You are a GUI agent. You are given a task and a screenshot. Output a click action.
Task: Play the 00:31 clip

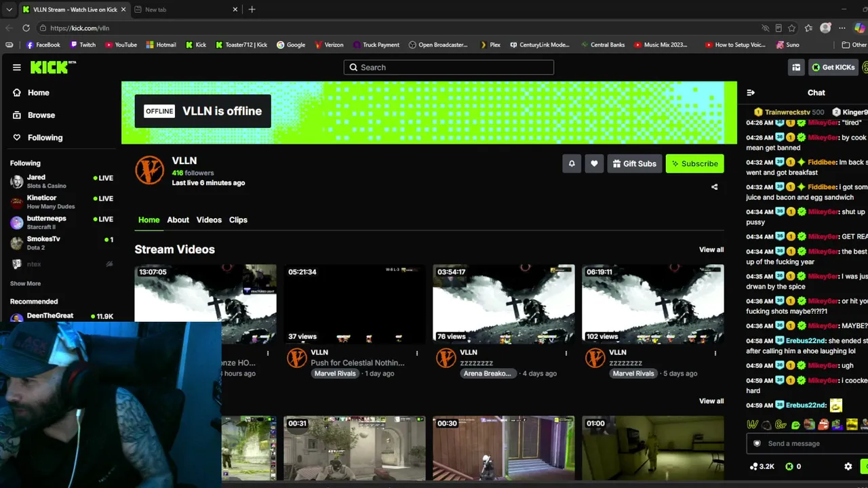click(x=355, y=448)
